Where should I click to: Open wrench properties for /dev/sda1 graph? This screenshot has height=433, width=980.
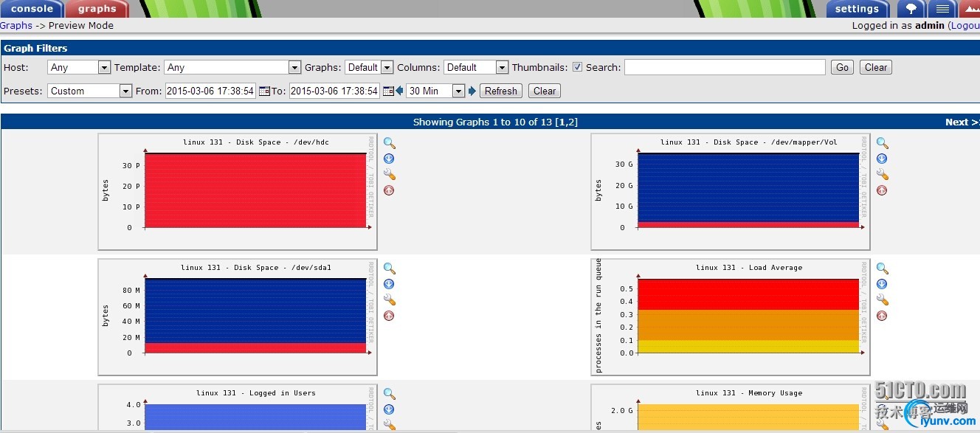390,300
